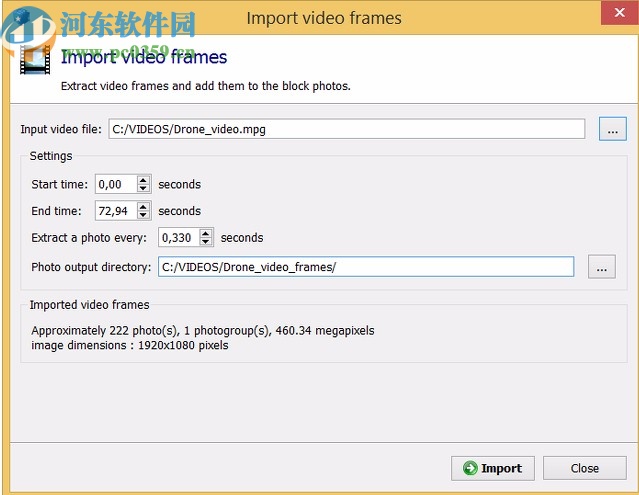Click the 'Photo output directory:' label
Image resolution: width=639 pixels, height=495 pixels.
[91, 267]
